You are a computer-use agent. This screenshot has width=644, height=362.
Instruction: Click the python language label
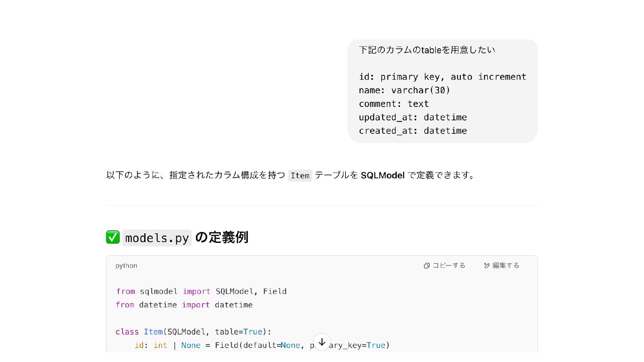pyautogui.click(x=126, y=265)
